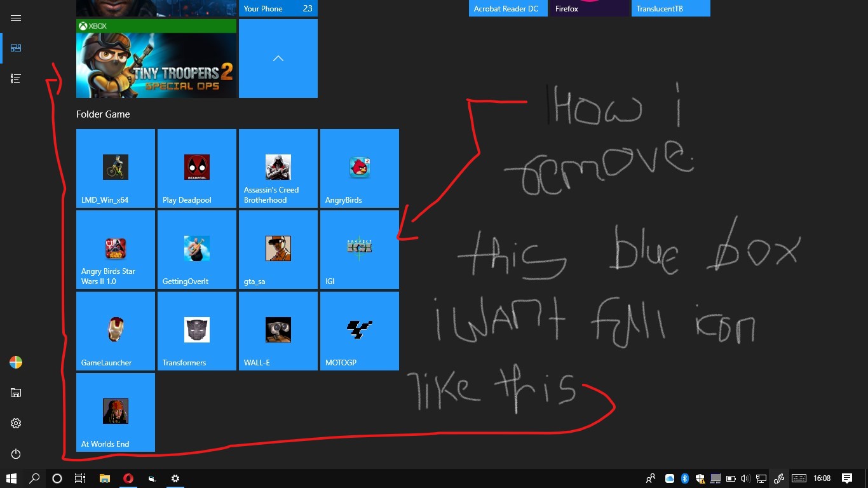868x488 pixels.
Task: Expand the Start hamburger menu
Action: click(x=16, y=18)
